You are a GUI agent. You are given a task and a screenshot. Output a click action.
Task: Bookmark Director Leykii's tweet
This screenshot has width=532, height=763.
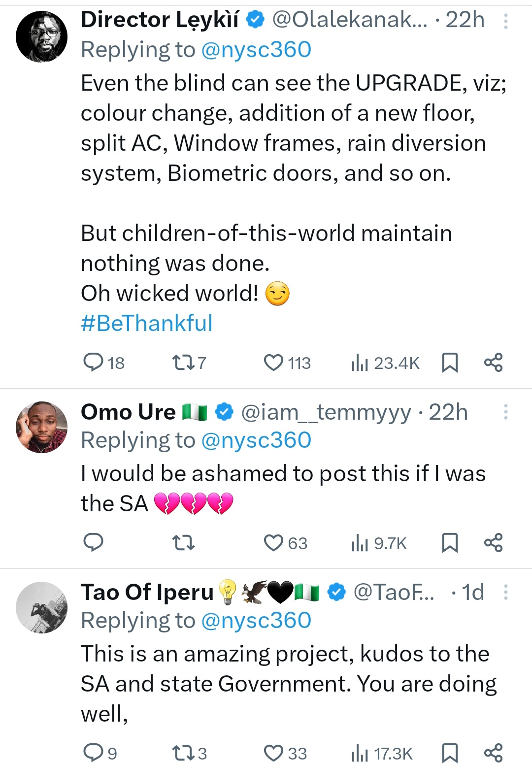click(x=450, y=363)
